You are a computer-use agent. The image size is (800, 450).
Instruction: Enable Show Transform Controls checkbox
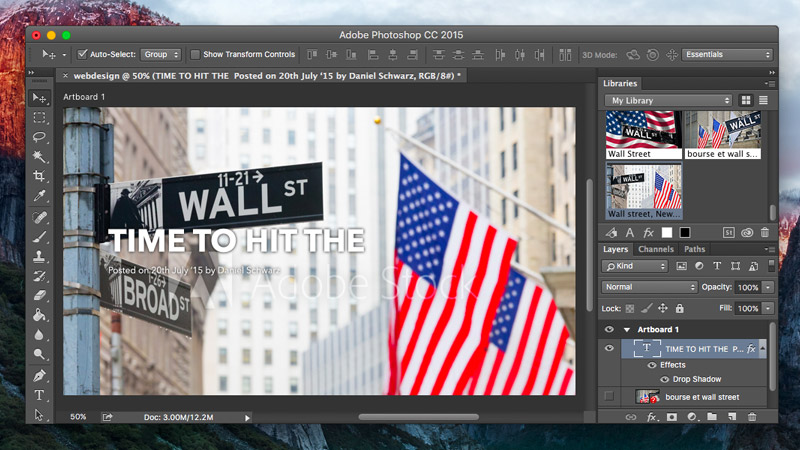click(x=195, y=54)
